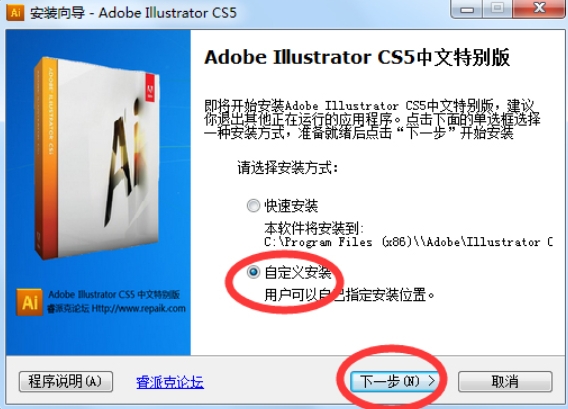Open the 程序说明(A) button
The width and height of the screenshot is (568, 409).
pyautogui.click(x=66, y=381)
